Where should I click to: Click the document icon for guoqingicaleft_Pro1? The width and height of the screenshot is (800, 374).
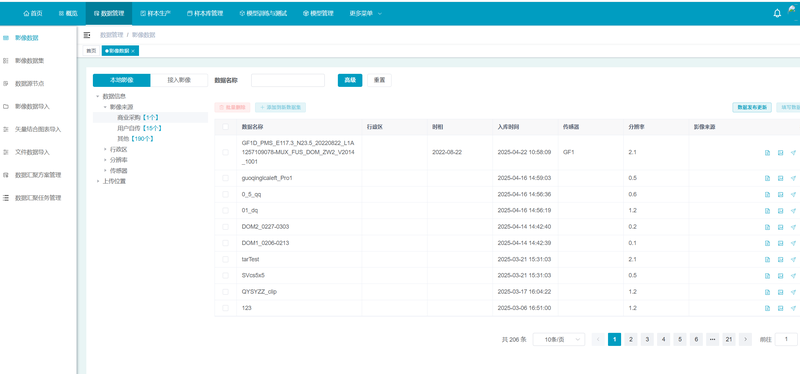pos(767,178)
